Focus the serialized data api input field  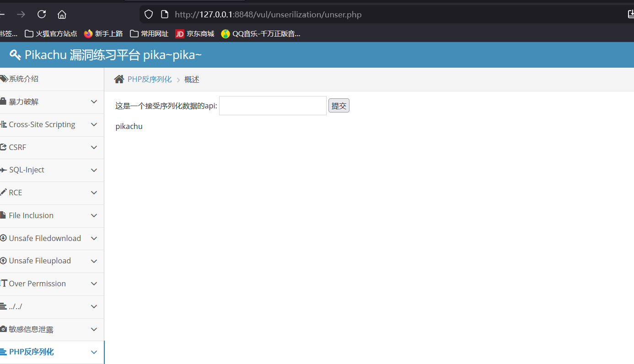pyautogui.click(x=273, y=106)
